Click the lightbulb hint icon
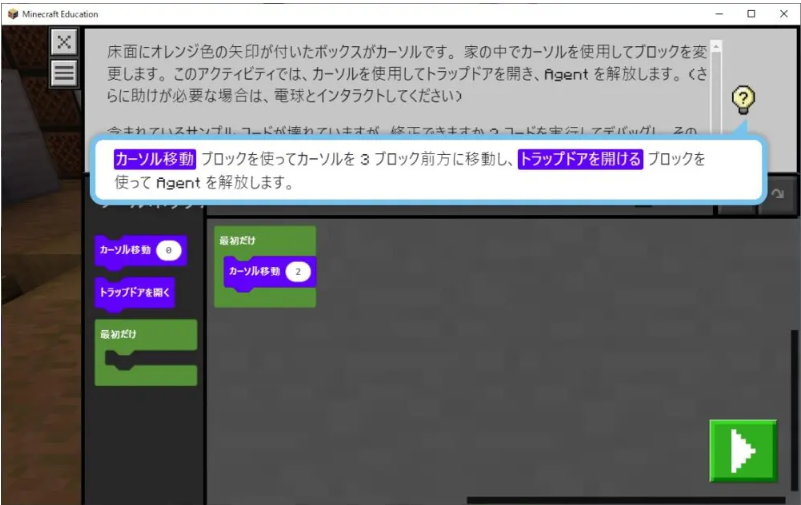 [x=743, y=100]
